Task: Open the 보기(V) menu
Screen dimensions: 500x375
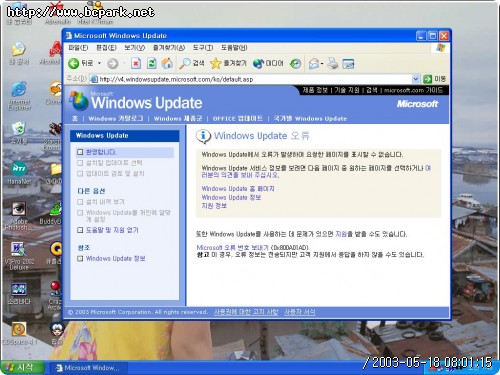Action: (134, 48)
